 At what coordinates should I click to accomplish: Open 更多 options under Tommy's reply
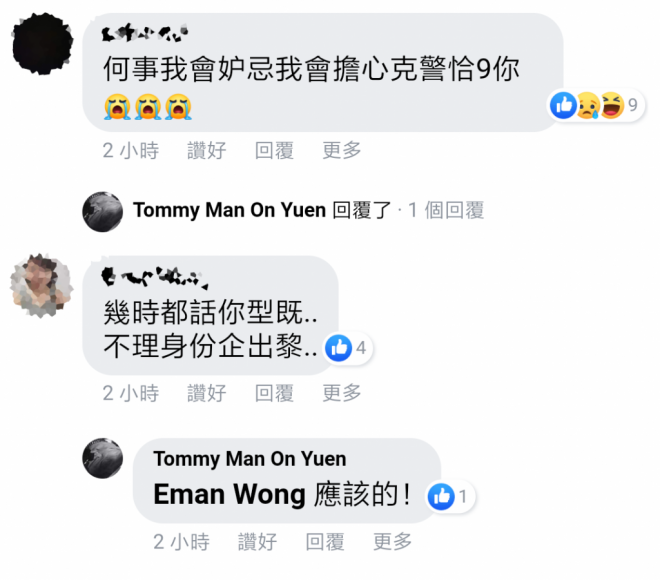point(392,542)
